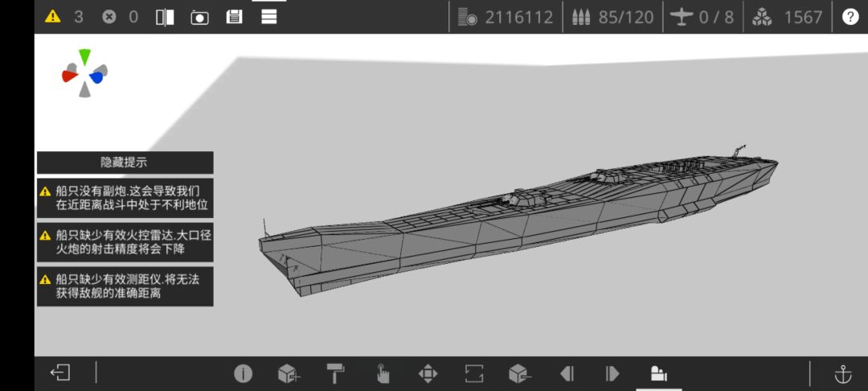
Task: Select the remove block cube tool
Action: click(x=520, y=374)
